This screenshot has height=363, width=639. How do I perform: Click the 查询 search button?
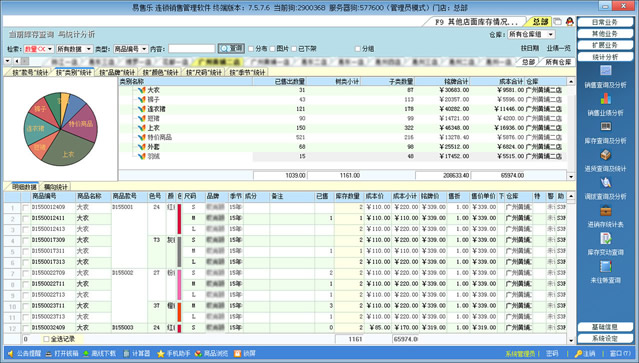pos(231,48)
